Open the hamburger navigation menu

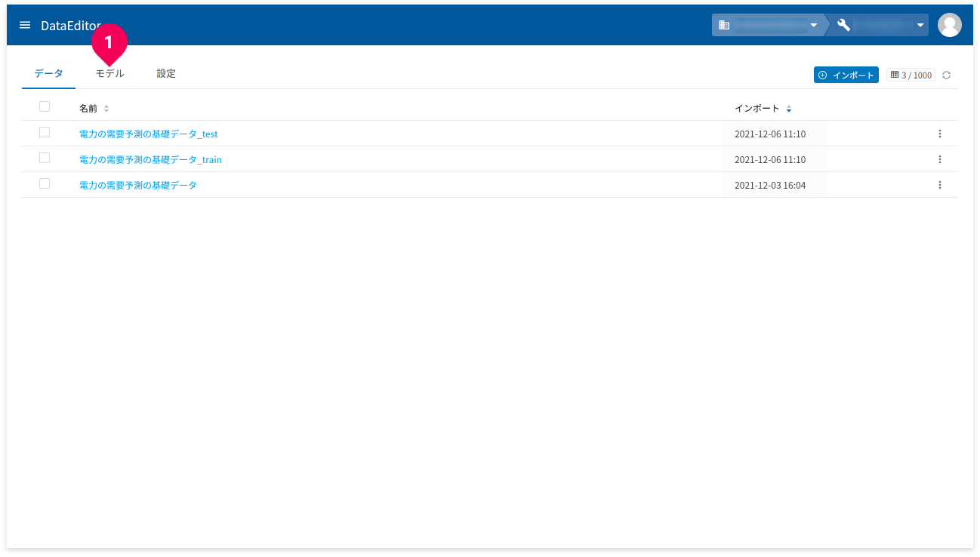click(25, 25)
